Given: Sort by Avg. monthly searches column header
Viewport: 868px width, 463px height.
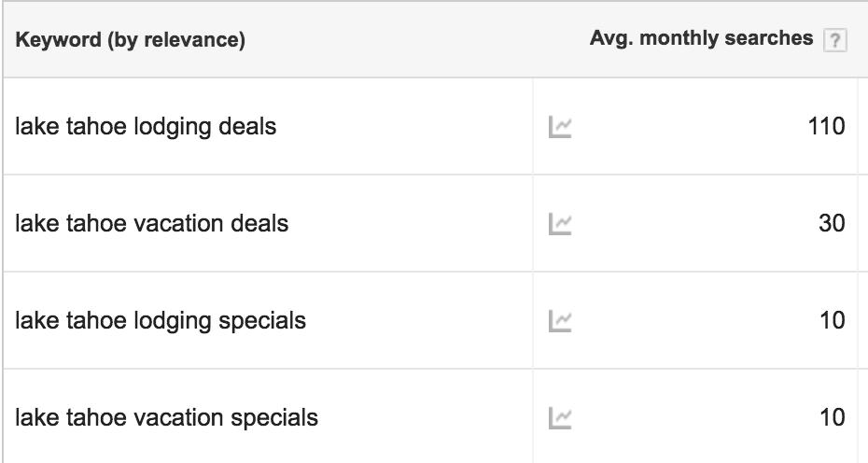Looking at the screenshot, I should [x=701, y=38].
